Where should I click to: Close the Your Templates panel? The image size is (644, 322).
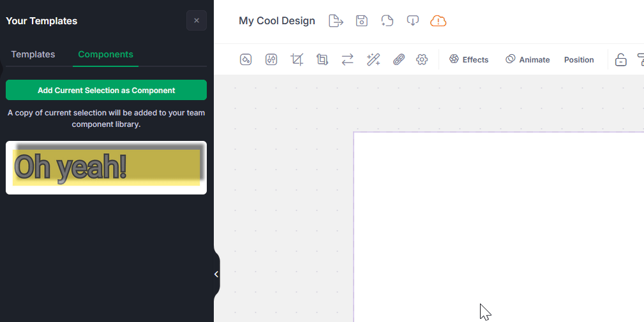tap(197, 20)
